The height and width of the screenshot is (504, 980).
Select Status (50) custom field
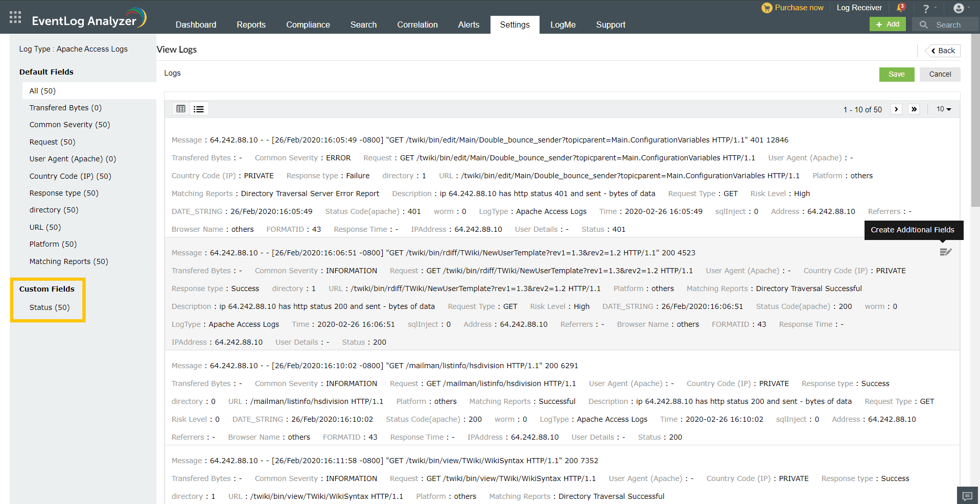[x=50, y=307]
